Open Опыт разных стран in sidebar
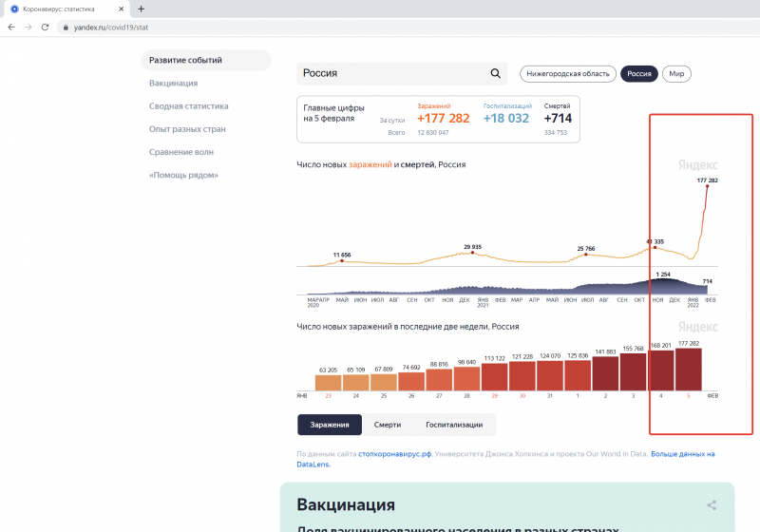The image size is (760, 532). point(187,129)
